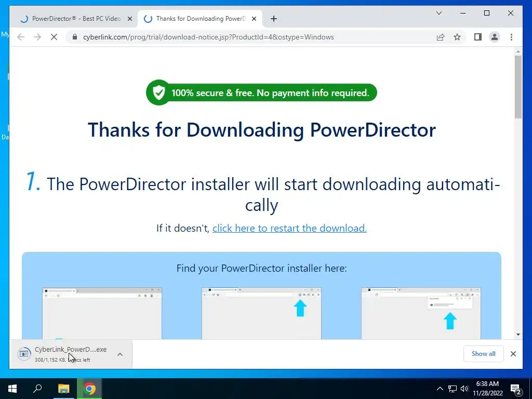Click the scrollbar up arrow
The height and width of the screenshot is (399, 532).
(518, 52)
